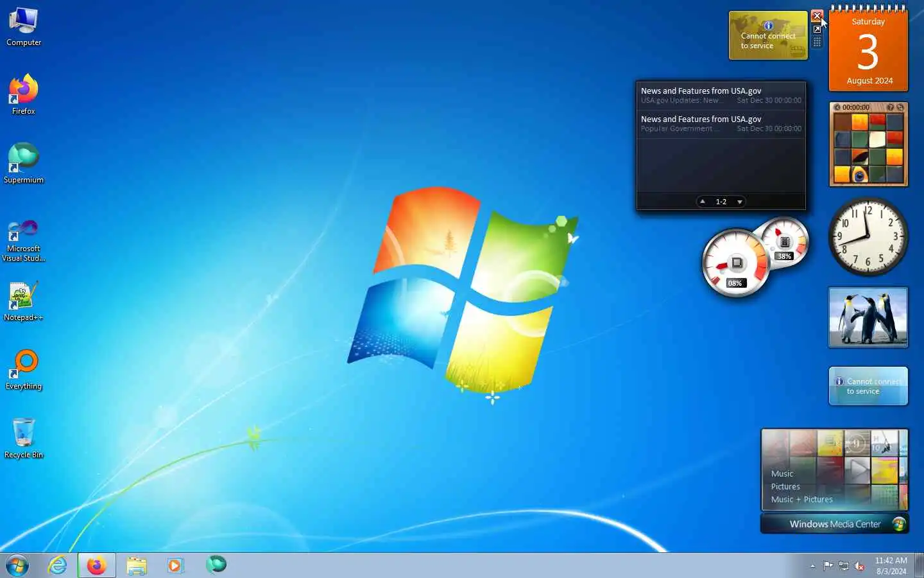
Task: Click the Show desktop button
Action: point(920,565)
